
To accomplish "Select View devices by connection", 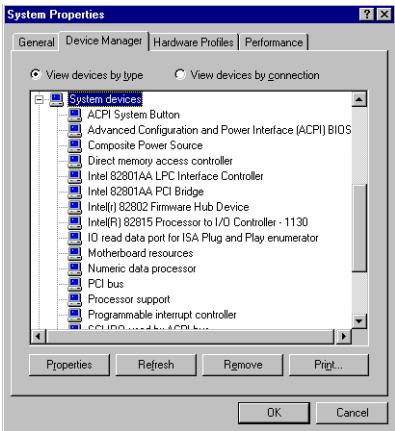I will point(247,75).
